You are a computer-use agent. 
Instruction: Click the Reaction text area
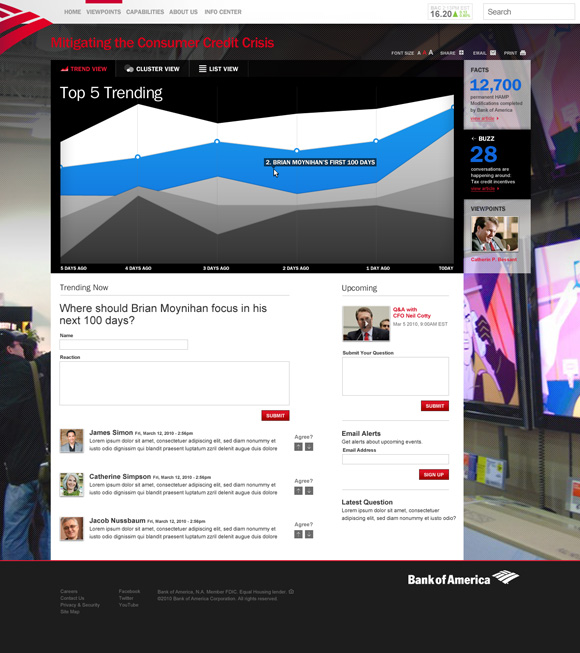tap(174, 383)
